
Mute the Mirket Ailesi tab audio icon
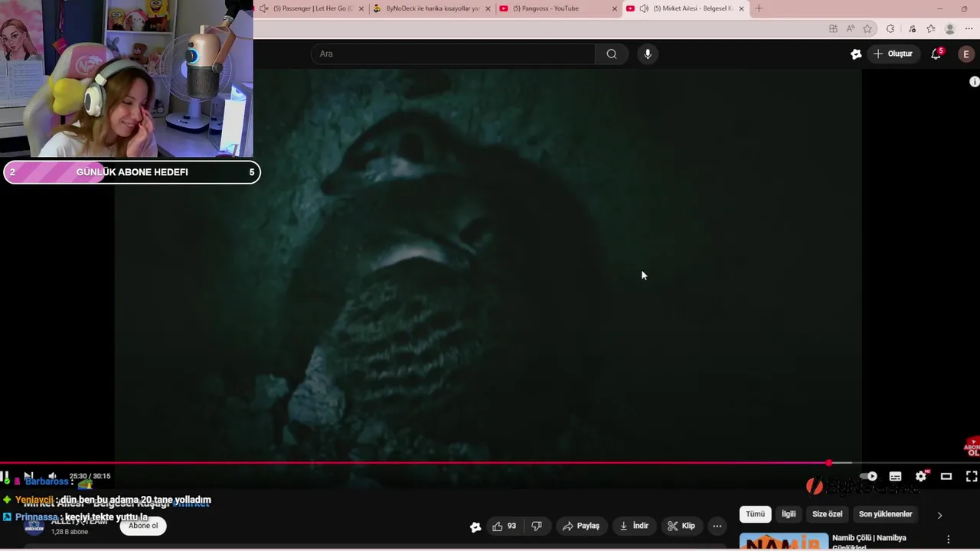point(644,8)
